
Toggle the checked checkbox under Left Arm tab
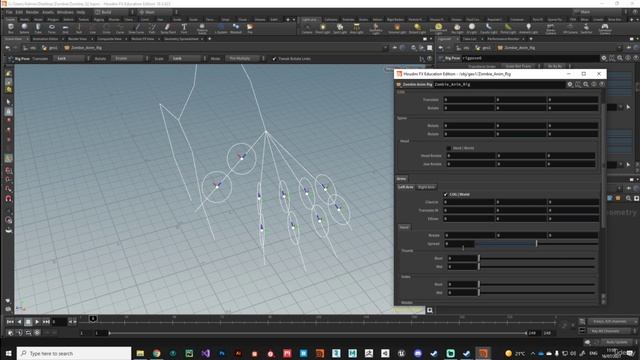(445, 194)
